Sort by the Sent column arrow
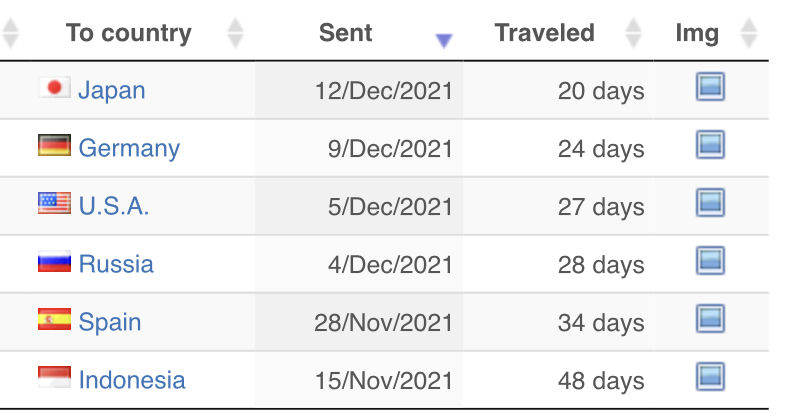Screen dimensions: 806x418 (444, 40)
